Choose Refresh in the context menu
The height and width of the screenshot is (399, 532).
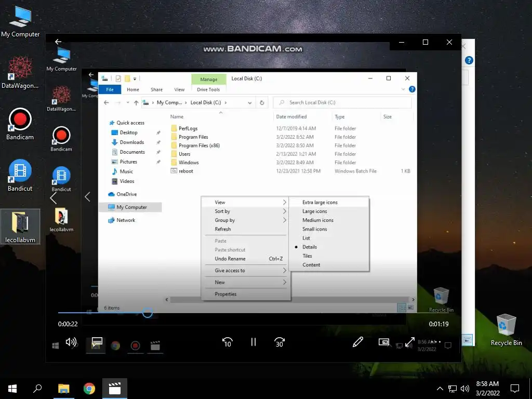tap(246, 229)
